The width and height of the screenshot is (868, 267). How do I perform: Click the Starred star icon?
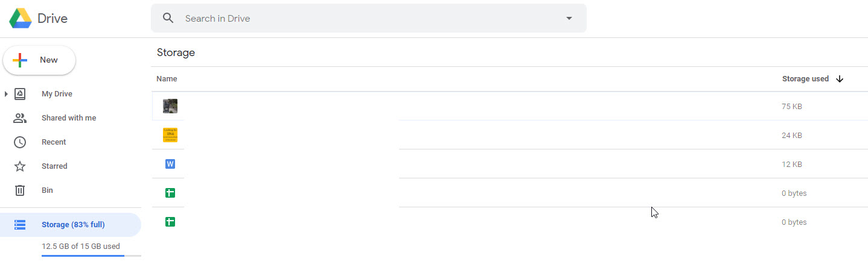pos(20,166)
